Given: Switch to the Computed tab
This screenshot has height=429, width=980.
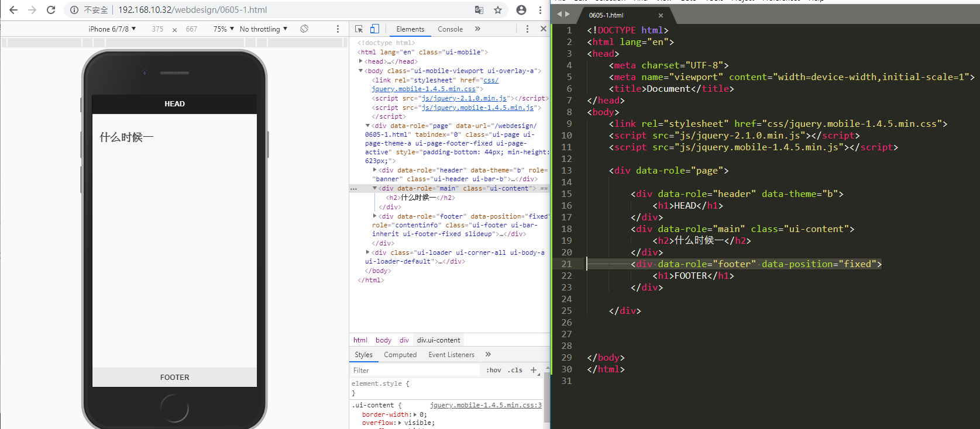Looking at the screenshot, I should point(400,355).
